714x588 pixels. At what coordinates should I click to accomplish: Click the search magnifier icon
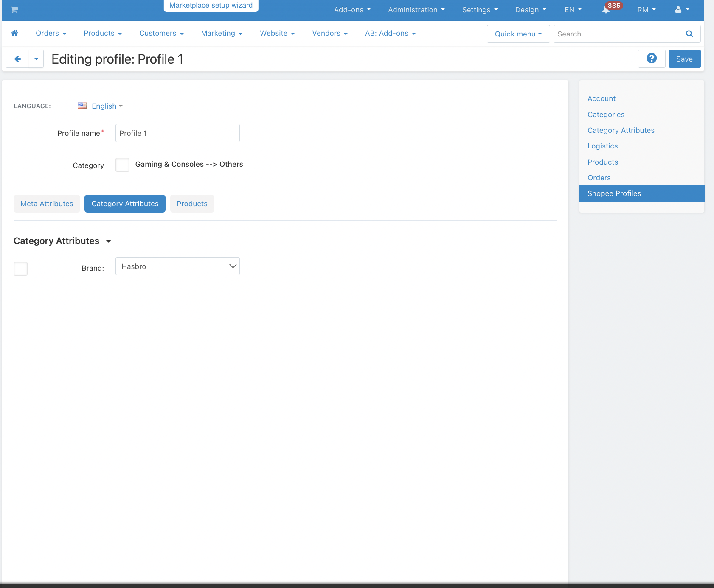pos(689,34)
